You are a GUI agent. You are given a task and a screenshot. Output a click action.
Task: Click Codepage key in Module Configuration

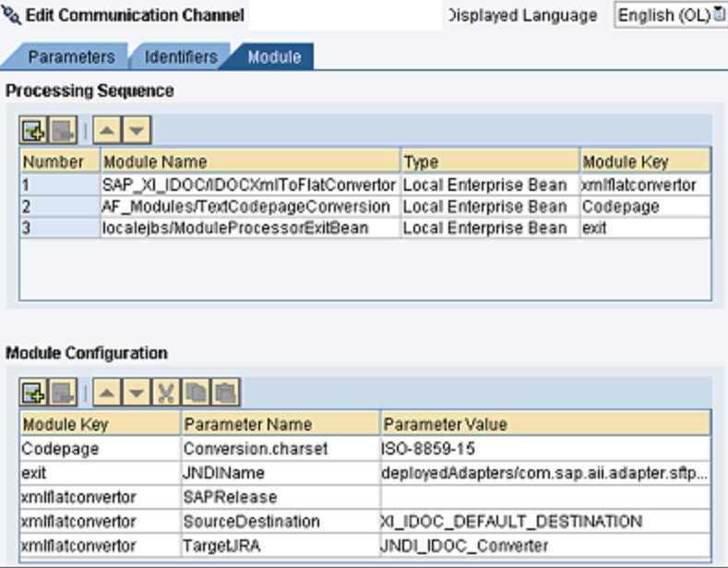(x=101, y=449)
